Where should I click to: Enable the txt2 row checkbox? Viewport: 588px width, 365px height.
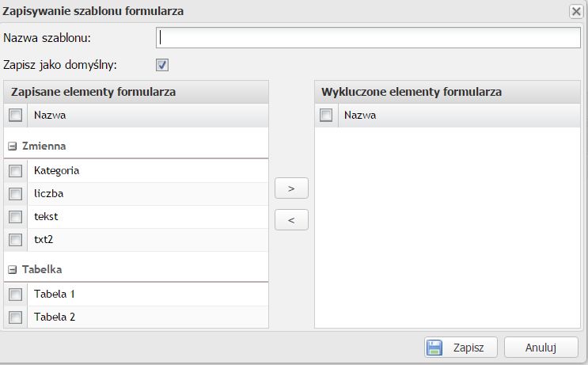coord(16,239)
